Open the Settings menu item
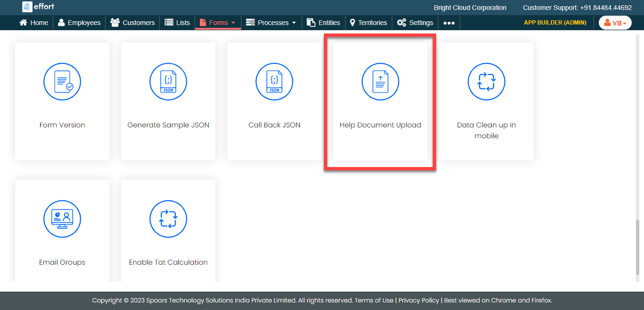Screen dimensions: 644x310 click(x=415, y=23)
